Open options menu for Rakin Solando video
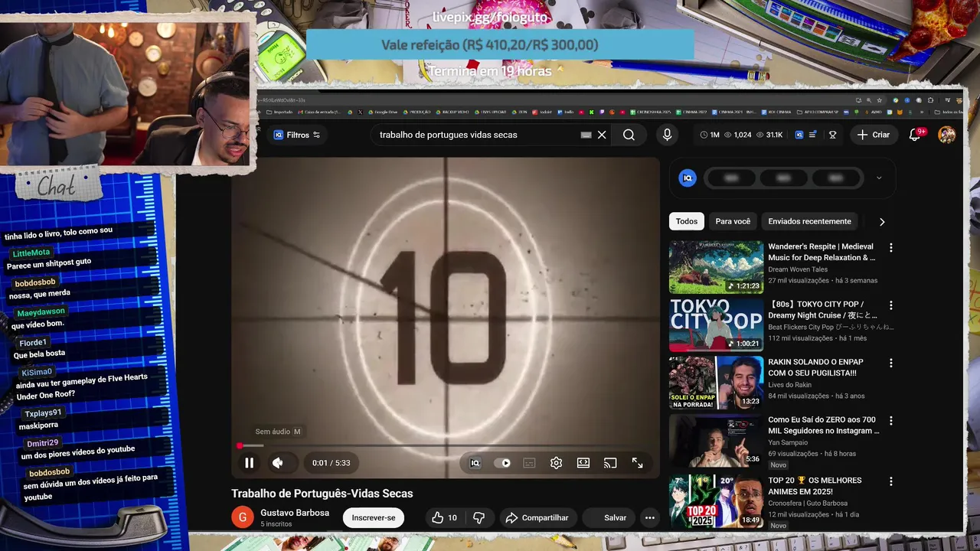Screen dimensions: 980x551 click(x=890, y=364)
